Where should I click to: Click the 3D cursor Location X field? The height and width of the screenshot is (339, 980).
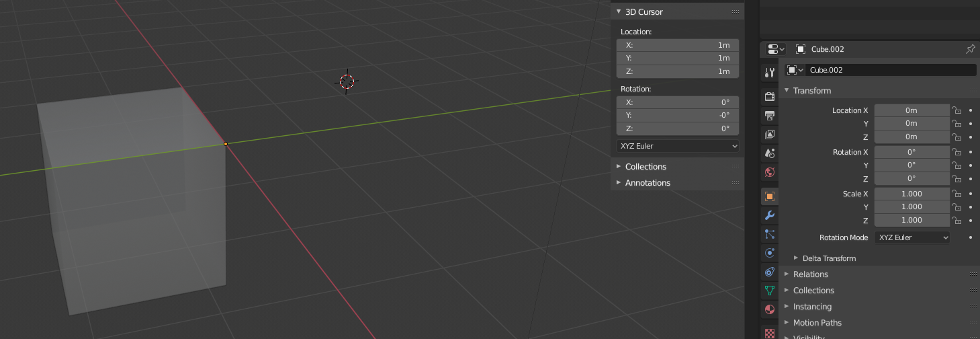678,45
